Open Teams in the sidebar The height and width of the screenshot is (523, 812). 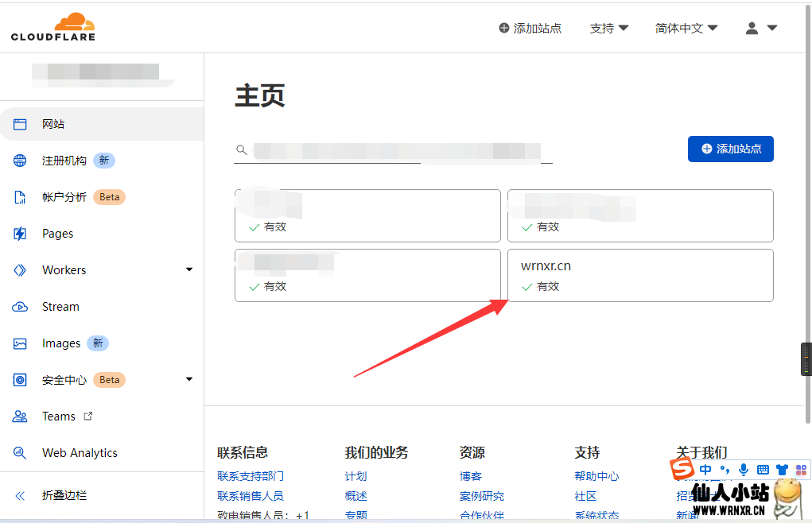[59, 416]
